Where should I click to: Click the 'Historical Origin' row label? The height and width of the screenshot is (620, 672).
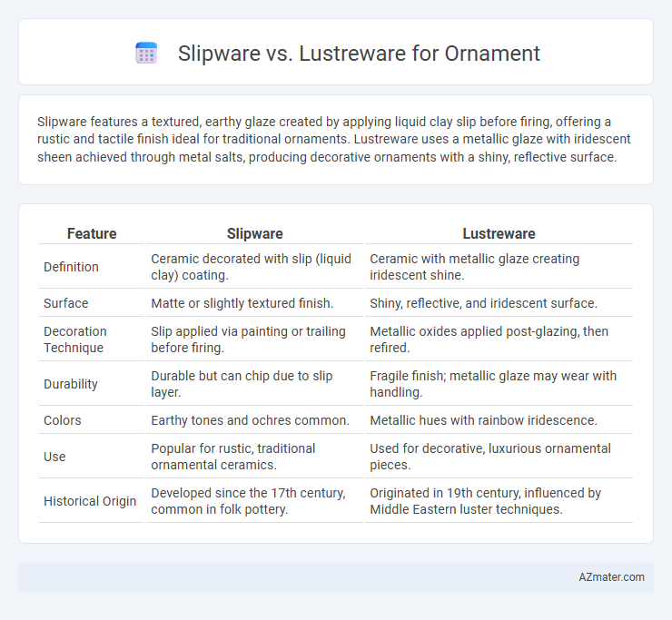click(92, 501)
